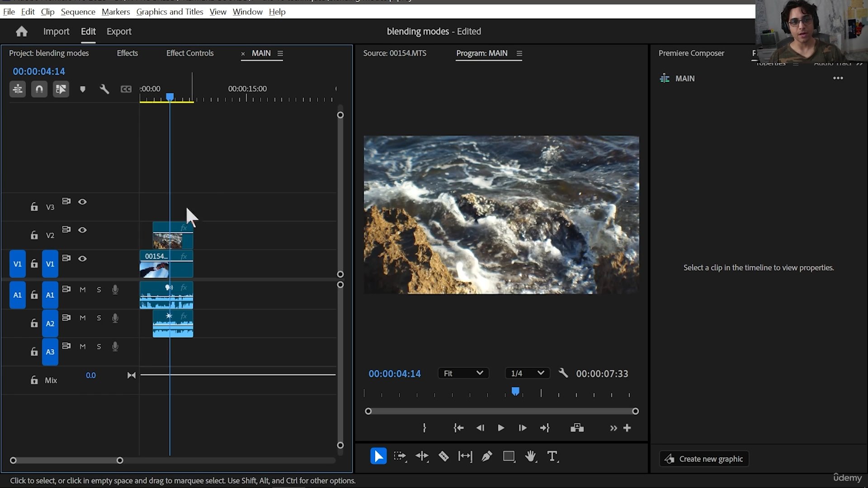Click the Export Frame camera icon
The image size is (868, 488).
pos(577,428)
